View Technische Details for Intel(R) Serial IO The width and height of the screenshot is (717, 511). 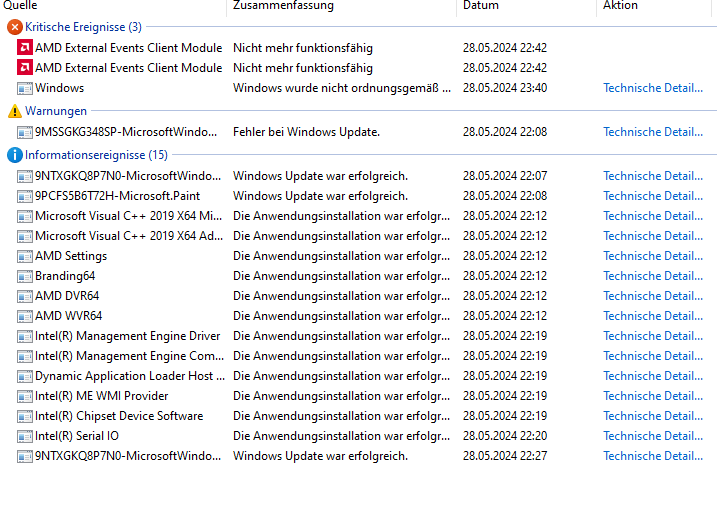(x=653, y=436)
